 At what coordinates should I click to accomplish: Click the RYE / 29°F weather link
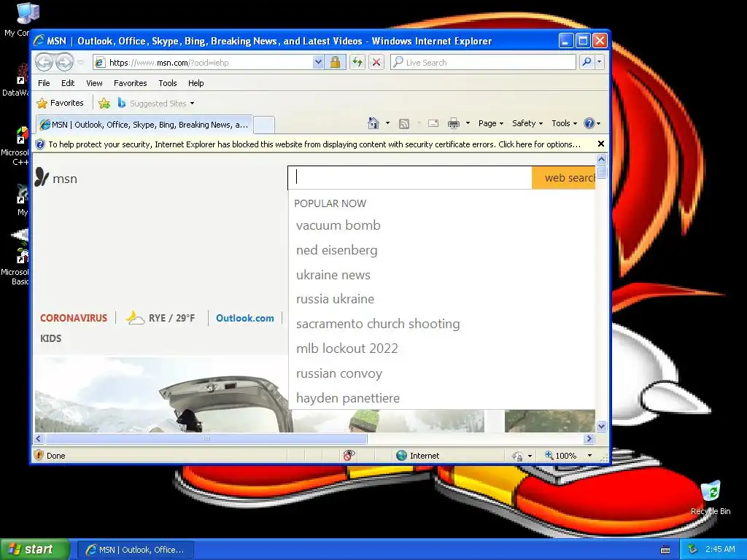161,318
